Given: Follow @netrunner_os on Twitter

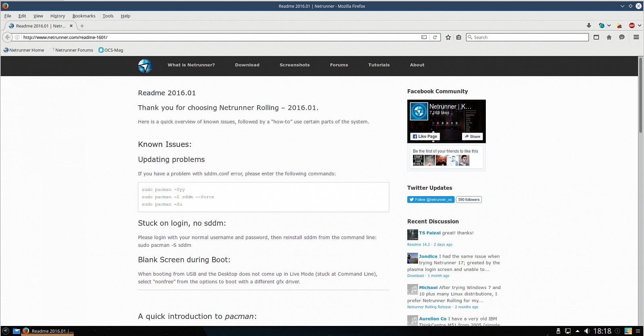Looking at the screenshot, I should (x=431, y=200).
